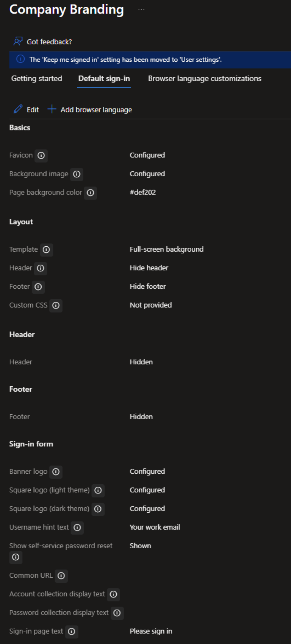Viewport: 291px width, 644px height.
Task: Select the Default sign-in tab
Action: coord(104,79)
